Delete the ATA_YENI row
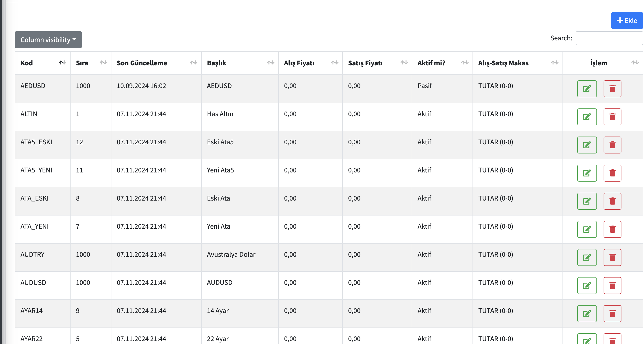644x344 pixels. pyautogui.click(x=612, y=229)
